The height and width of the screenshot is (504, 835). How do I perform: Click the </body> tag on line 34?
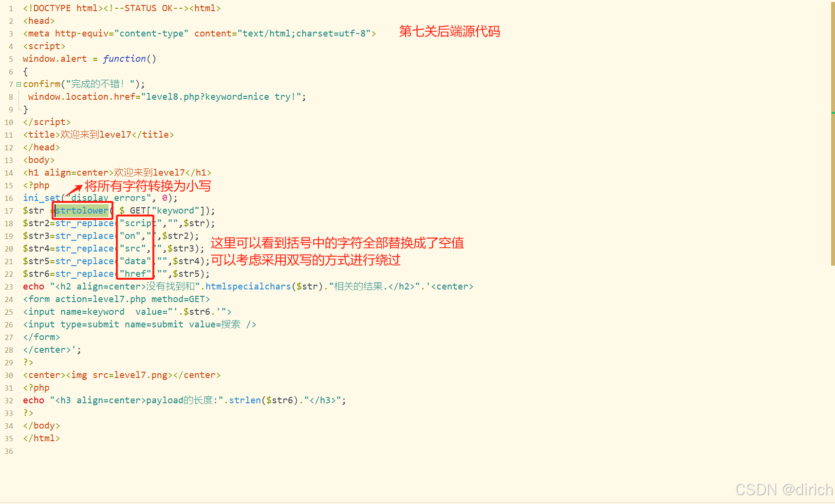(41, 426)
